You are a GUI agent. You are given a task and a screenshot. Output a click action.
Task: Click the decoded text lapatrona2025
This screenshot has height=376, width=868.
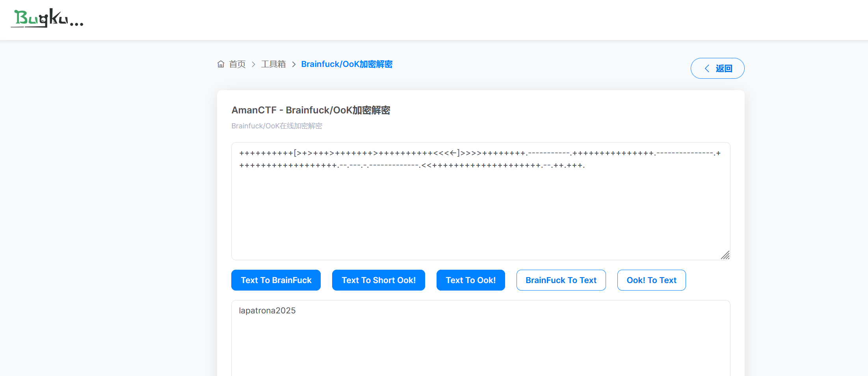pos(267,311)
